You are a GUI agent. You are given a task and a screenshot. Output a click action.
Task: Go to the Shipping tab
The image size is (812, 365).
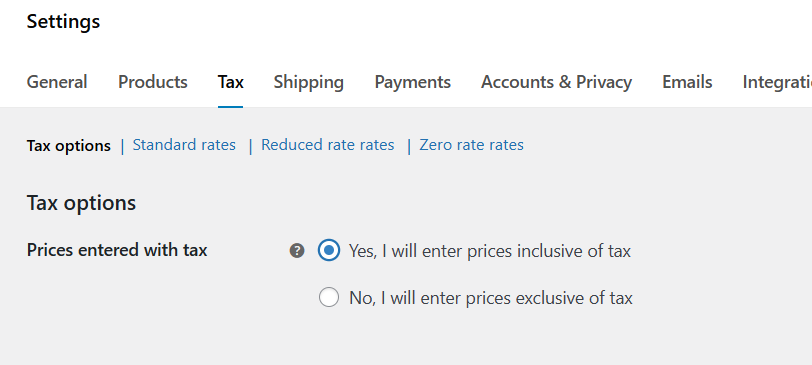tap(309, 82)
